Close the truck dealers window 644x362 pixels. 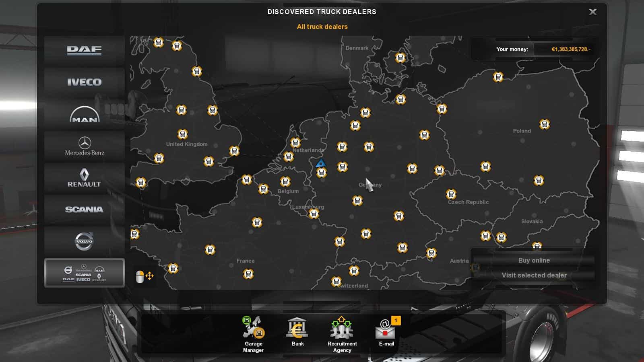tap(592, 12)
